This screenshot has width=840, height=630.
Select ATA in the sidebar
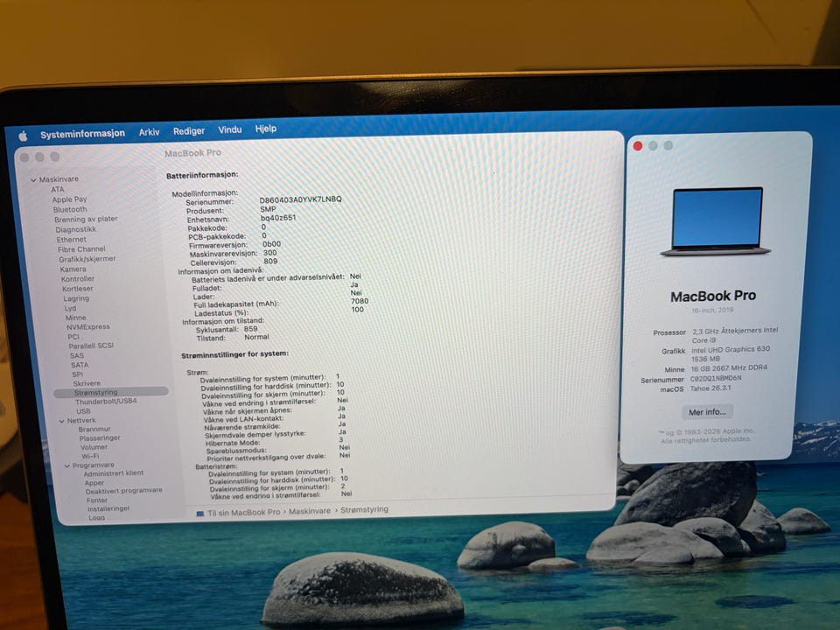point(58,189)
